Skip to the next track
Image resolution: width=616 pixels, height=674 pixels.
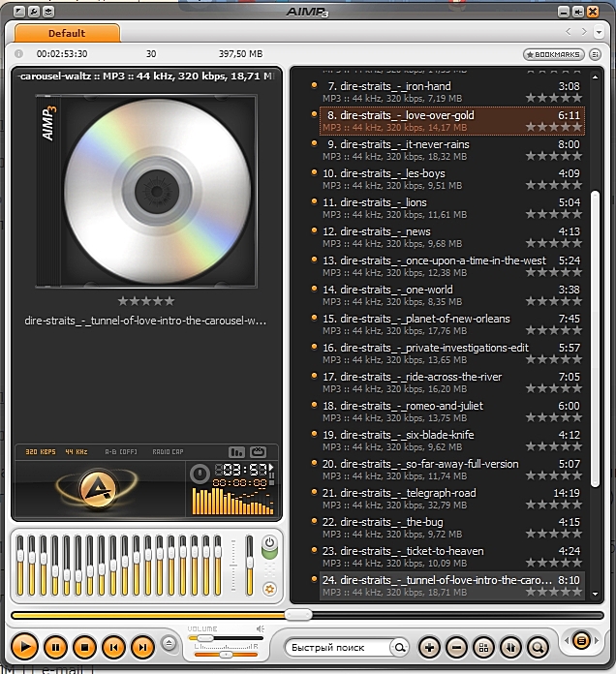(142, 647)
